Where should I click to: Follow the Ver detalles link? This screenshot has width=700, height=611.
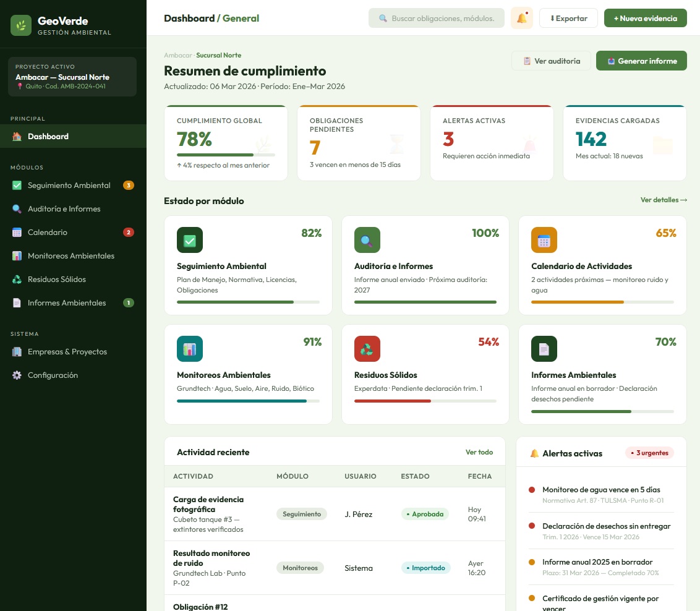[664, 200]
